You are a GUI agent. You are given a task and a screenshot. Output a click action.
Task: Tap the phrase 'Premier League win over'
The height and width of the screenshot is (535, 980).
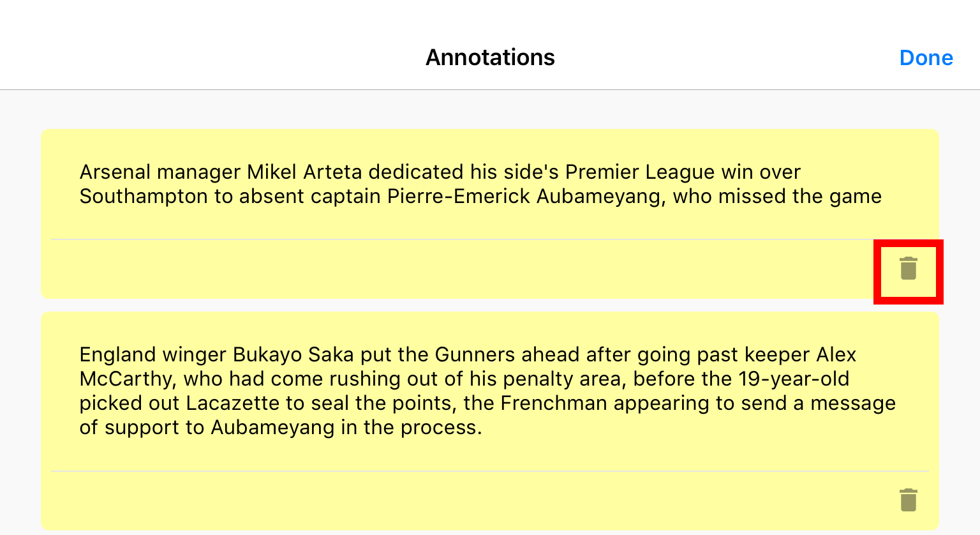[683, 172]
